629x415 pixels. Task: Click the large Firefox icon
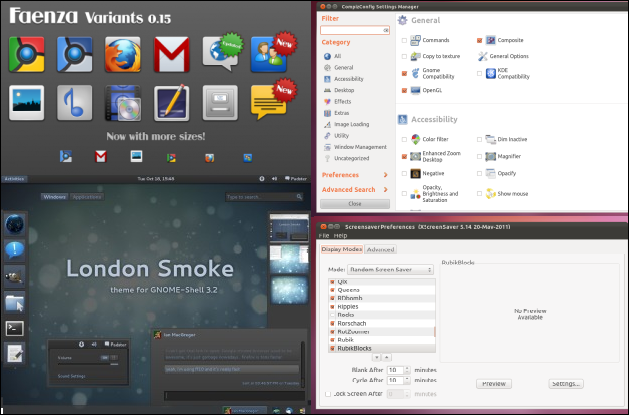pyautogui.click(x=123, y=55)
